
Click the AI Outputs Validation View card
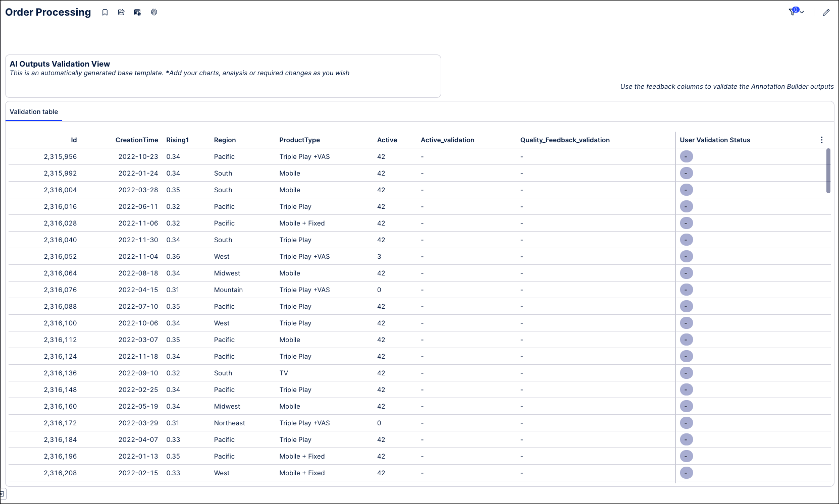click(223, 76)
